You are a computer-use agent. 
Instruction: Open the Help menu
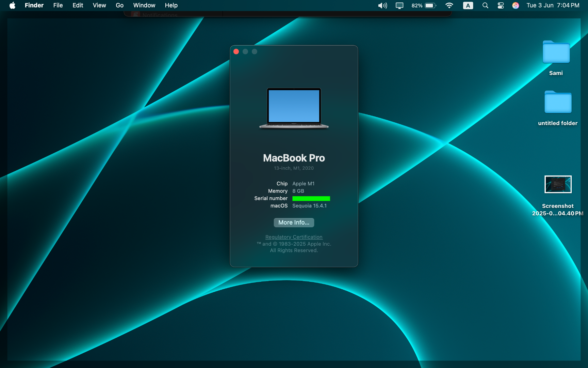[x=171, y=5]
